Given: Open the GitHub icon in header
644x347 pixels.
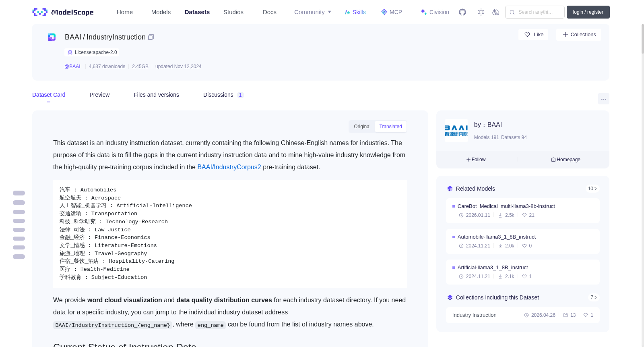Looking at the screenshot, I should pyautogui.click(x=462, y=12).
